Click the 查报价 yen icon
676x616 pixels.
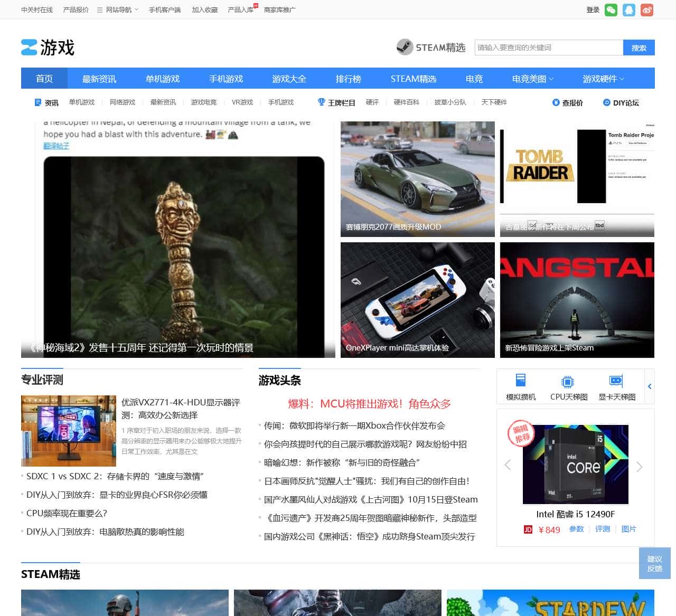click(x=556, y=102)
